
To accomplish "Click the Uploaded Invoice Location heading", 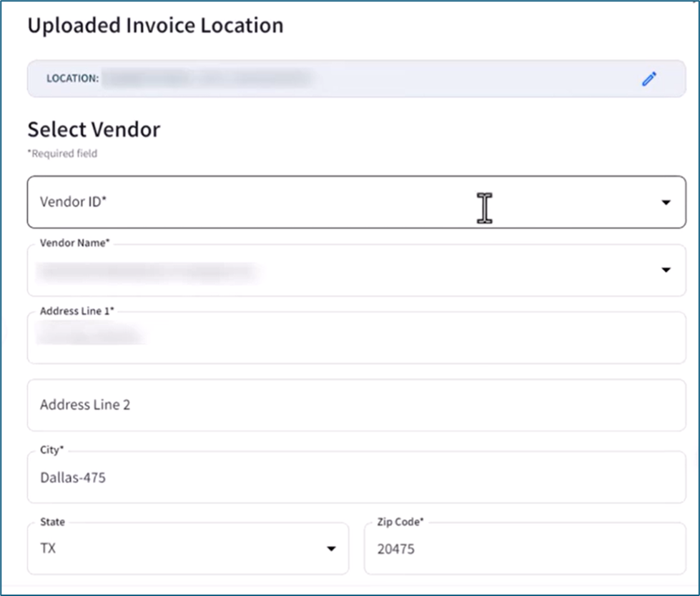I will 154,25.
